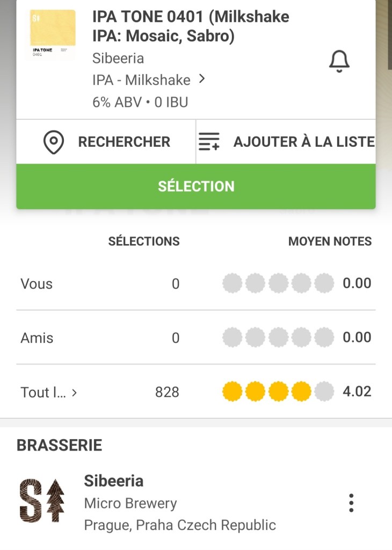Click the Amis rating caps
392x550 pixels.
(x=278, y=338)
